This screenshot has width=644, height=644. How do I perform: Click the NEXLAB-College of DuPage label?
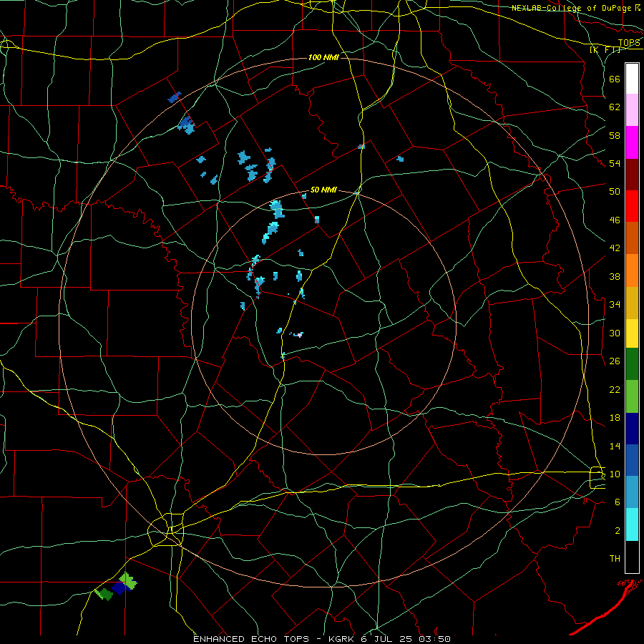pos(571,8)
